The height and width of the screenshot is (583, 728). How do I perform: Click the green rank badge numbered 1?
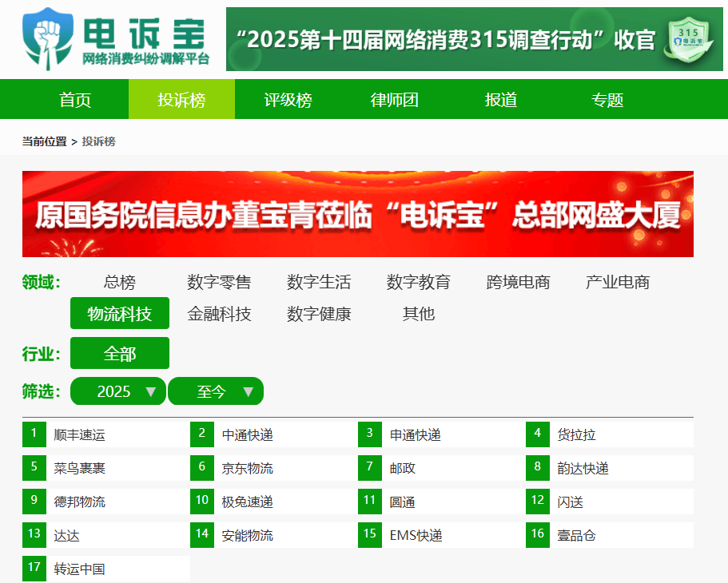coord(34,434)
